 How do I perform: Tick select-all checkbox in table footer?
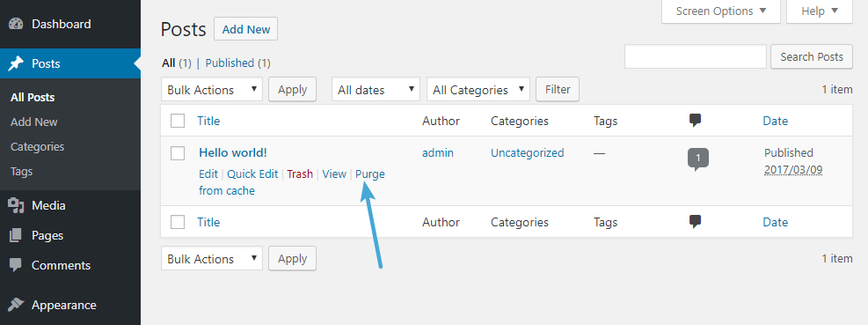pyautogui.click(x=178, y=223)
